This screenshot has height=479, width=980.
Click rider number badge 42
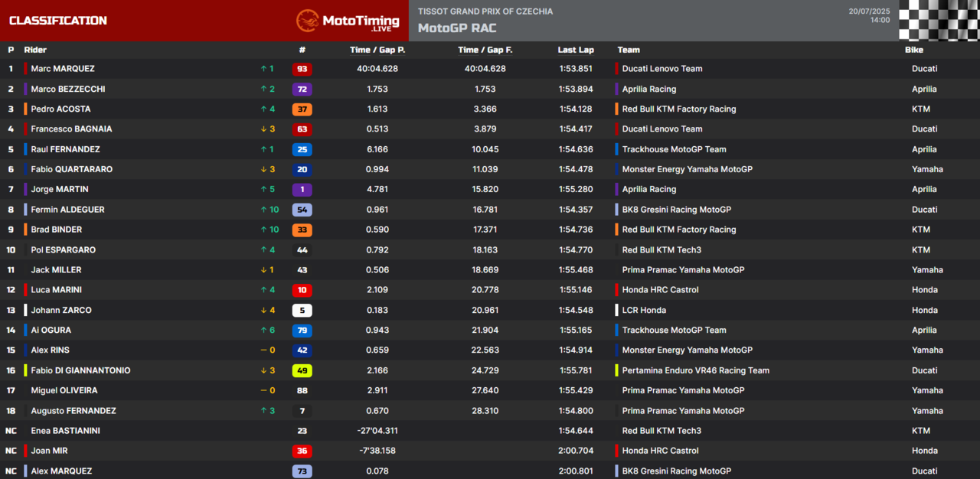[302, 350]
